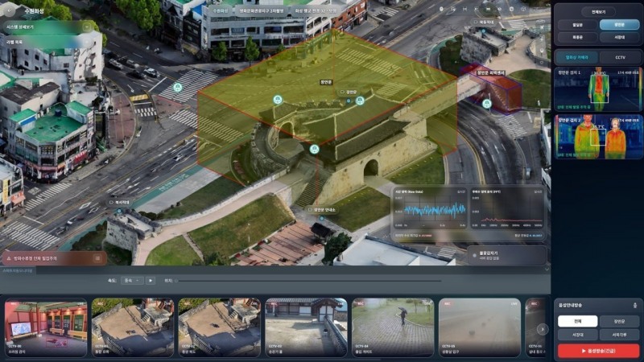Select the 장안문 area button in top panel
644x362 pixels.
(x=619, y=25)
